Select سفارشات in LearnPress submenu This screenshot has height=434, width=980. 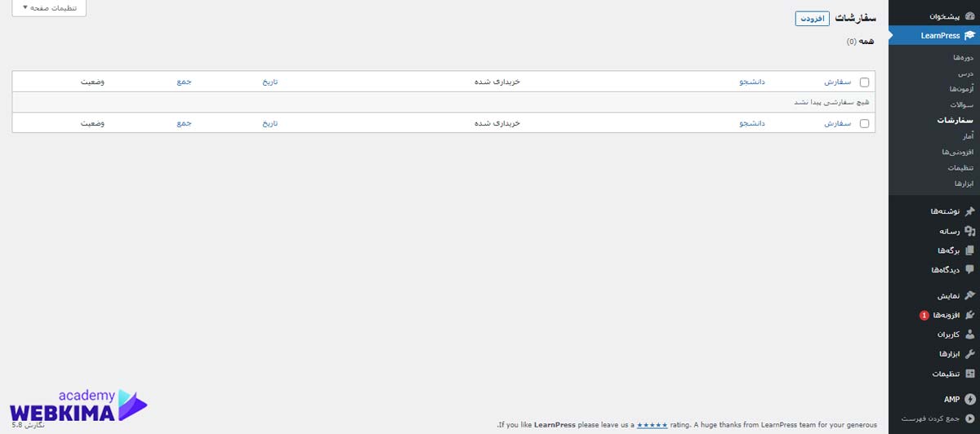[x=955, y=121]
